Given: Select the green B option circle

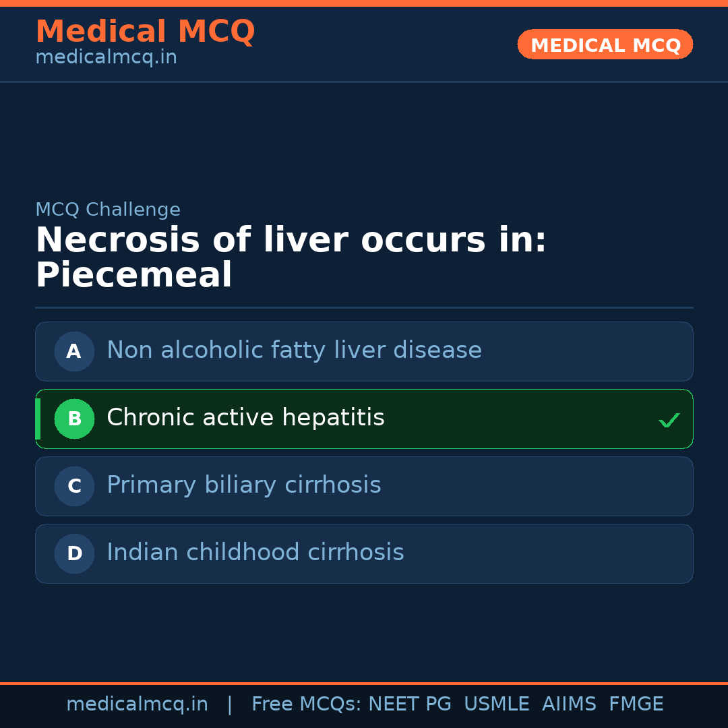Looking at the screenshot, I should 74,419.
